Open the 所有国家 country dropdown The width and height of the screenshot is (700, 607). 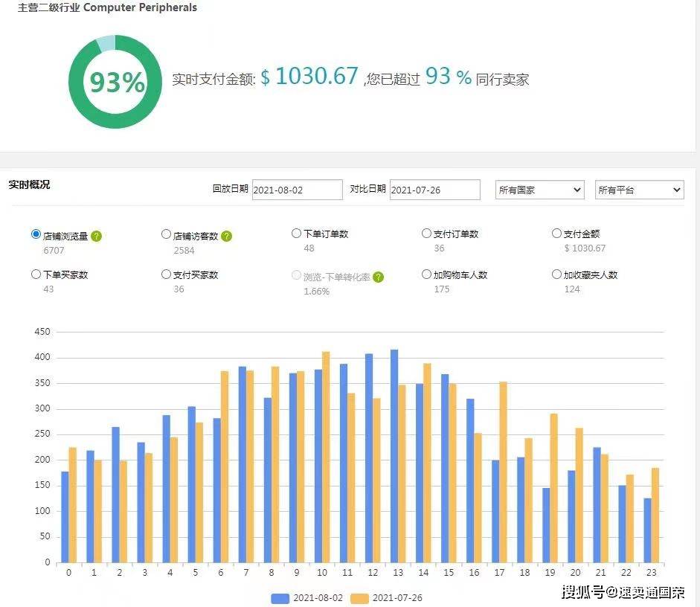tap(539, 190)
